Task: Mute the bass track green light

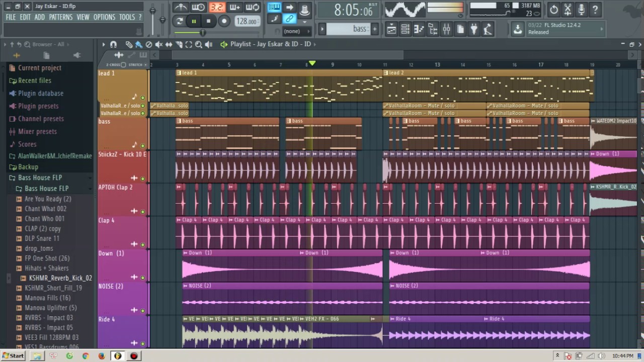Action: (x=142, y=146)
